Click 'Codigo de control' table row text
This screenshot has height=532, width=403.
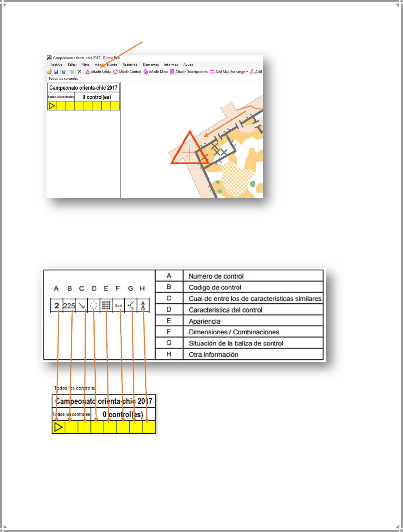click(x=215, y=287)
